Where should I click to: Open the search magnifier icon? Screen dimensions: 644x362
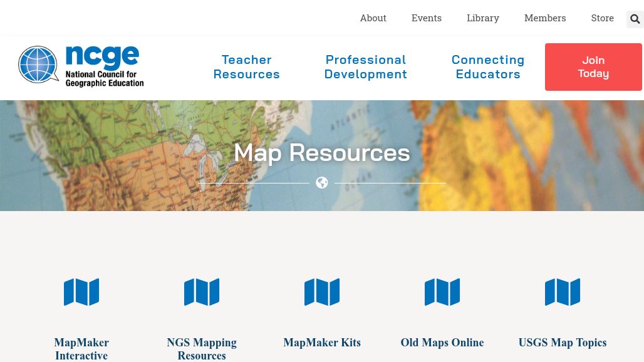[x=635, y=19]
